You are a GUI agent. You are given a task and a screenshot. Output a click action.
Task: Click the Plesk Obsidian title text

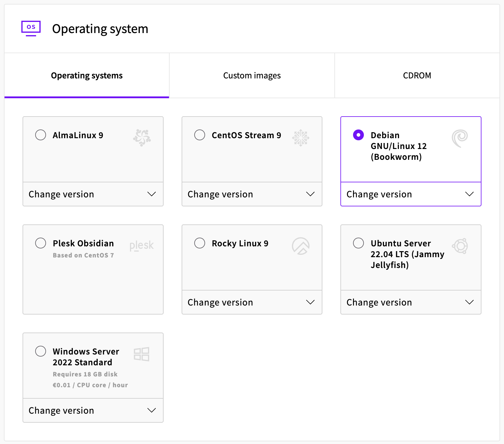pyautogui.click(x=83, y=243)
